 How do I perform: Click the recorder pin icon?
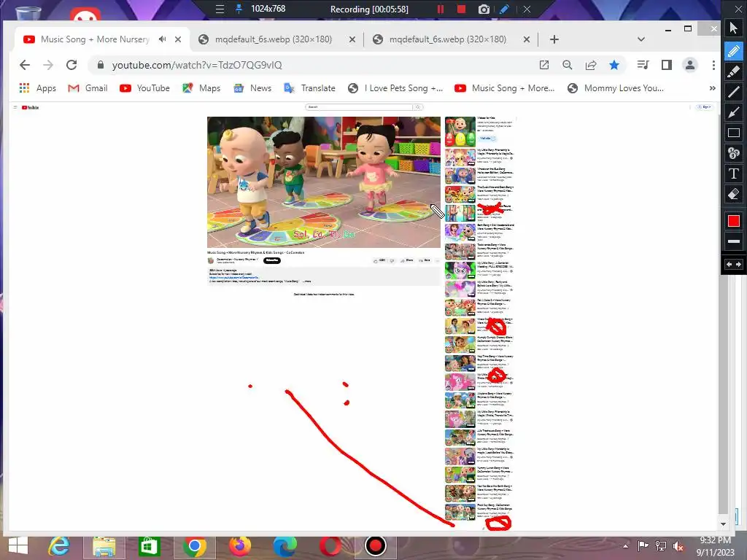(239, 9)
